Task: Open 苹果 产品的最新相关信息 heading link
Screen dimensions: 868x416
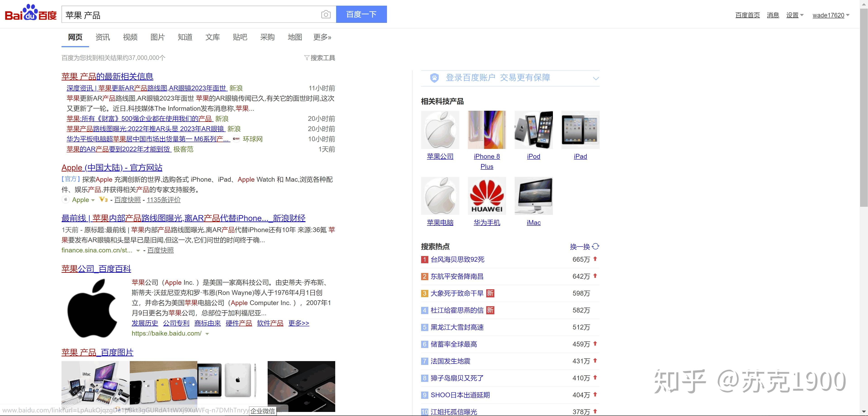Action: coord(107,76)
